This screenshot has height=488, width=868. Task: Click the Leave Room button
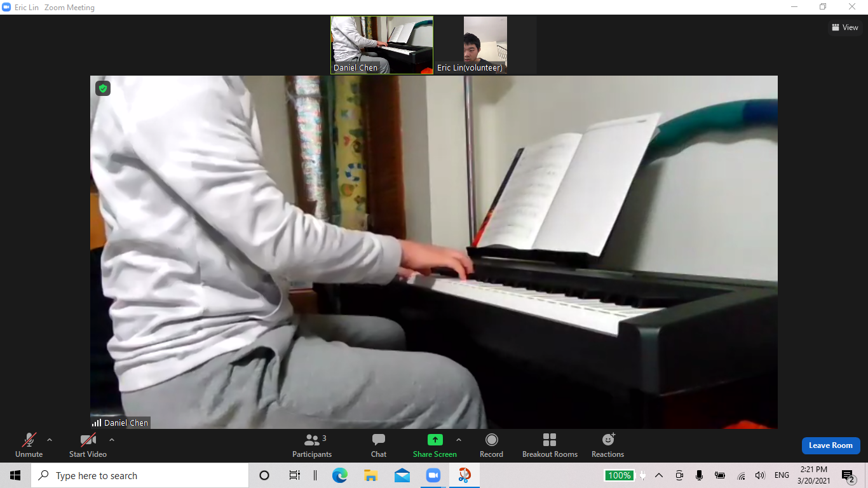click(x=831, y=445)
